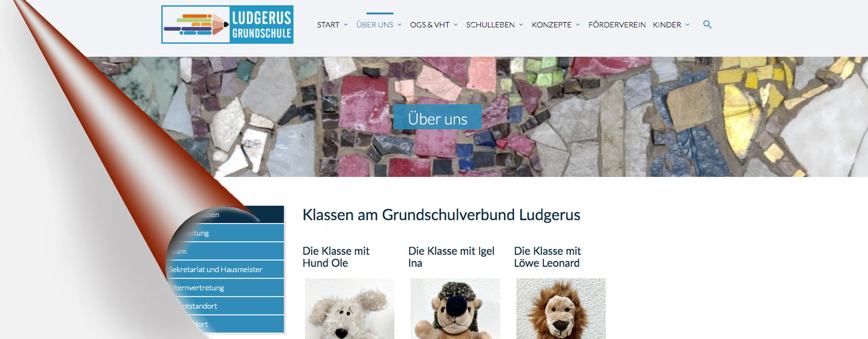The image size is (868, 339).
Task: Click the Die Klasse mit Hund Ole heading
Action: pos(336,257)
